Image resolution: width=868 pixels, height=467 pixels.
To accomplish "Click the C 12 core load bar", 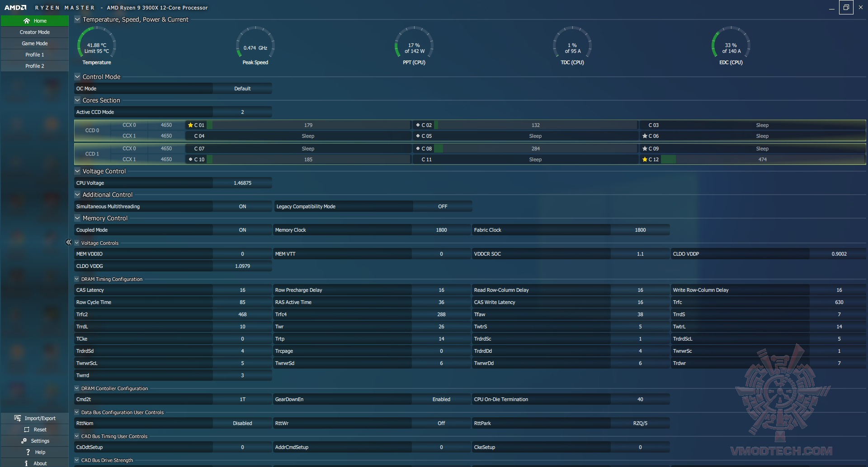I will pyautogui.click(x=763, y=159).
